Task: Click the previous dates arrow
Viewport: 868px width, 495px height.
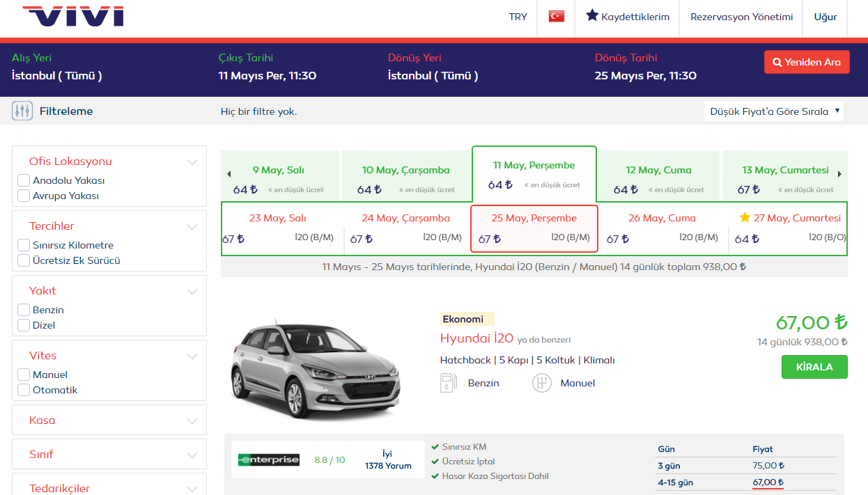Action: tap(229, 174)
